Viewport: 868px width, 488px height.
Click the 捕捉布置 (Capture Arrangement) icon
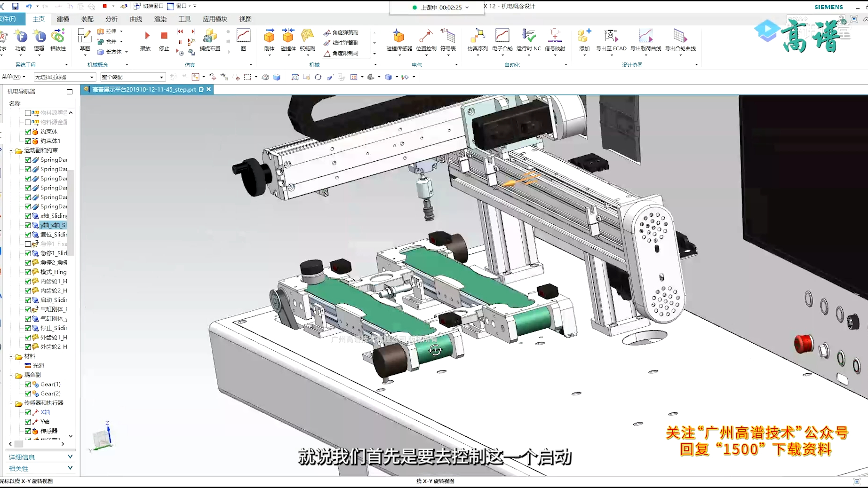coord(210,38)
